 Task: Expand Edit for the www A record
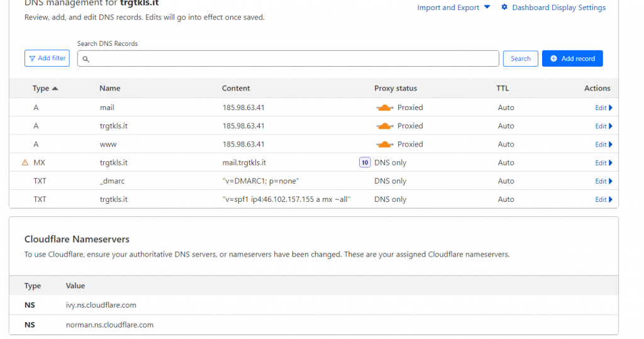click(x=603, y=144)
